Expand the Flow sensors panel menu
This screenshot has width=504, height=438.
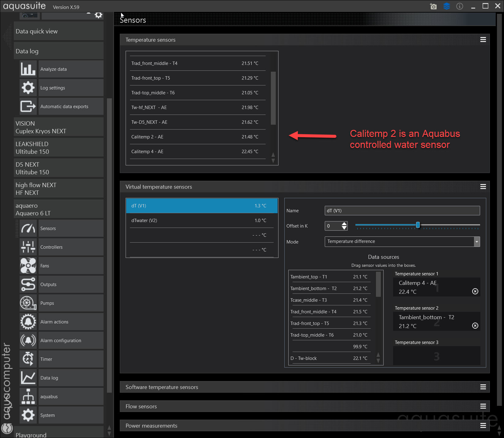point(483,406)
